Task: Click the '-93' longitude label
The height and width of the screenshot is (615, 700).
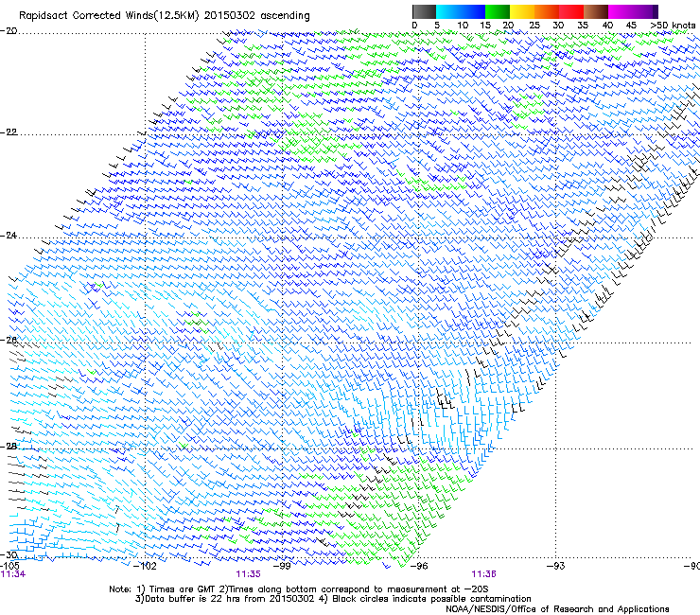Action: tap(556, 567)
